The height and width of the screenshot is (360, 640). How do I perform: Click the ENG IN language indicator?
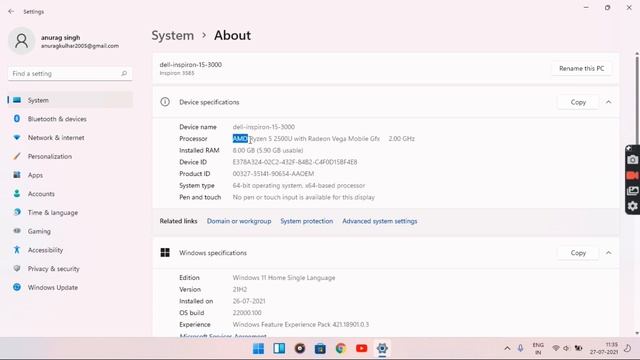538,349
